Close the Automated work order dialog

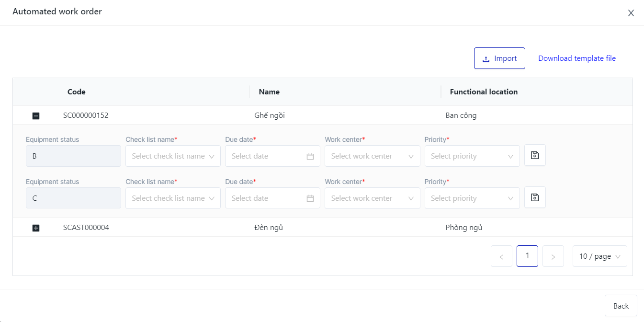click(631, 13)
